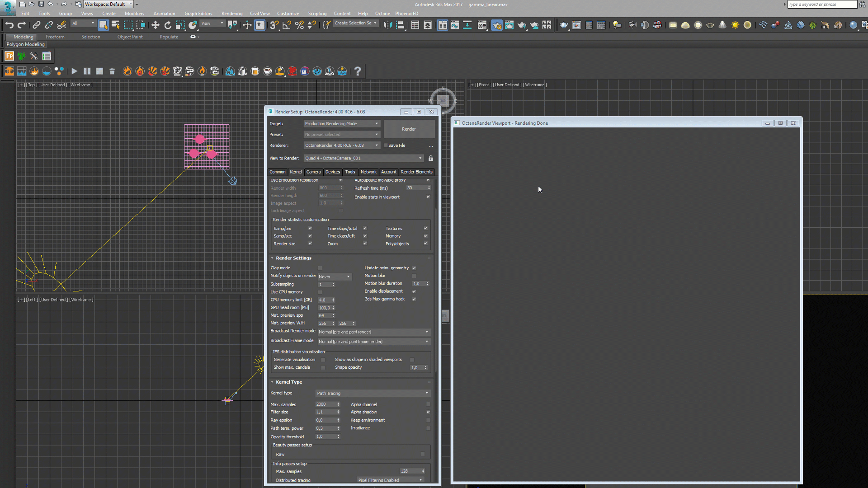Click the Freeform ribbon tab
The width and height of the screenshot is (868, 488).
pyautogui.click(x=55, y=37)
